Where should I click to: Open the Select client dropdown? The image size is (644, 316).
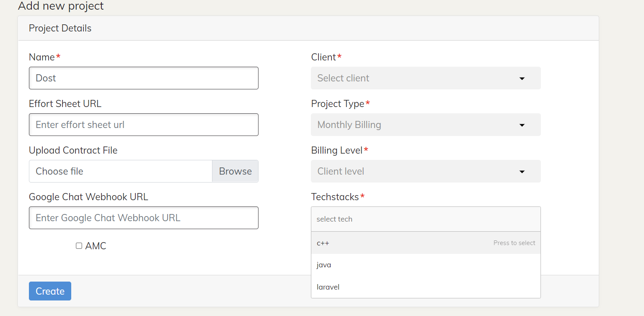click(x=426, y=78)
